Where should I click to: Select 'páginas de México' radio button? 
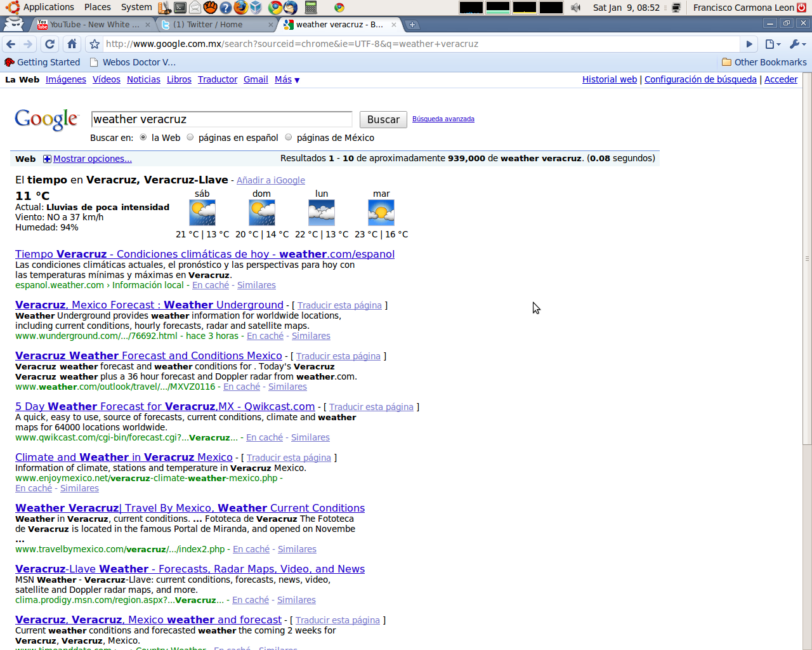click(x=289, y=137)
